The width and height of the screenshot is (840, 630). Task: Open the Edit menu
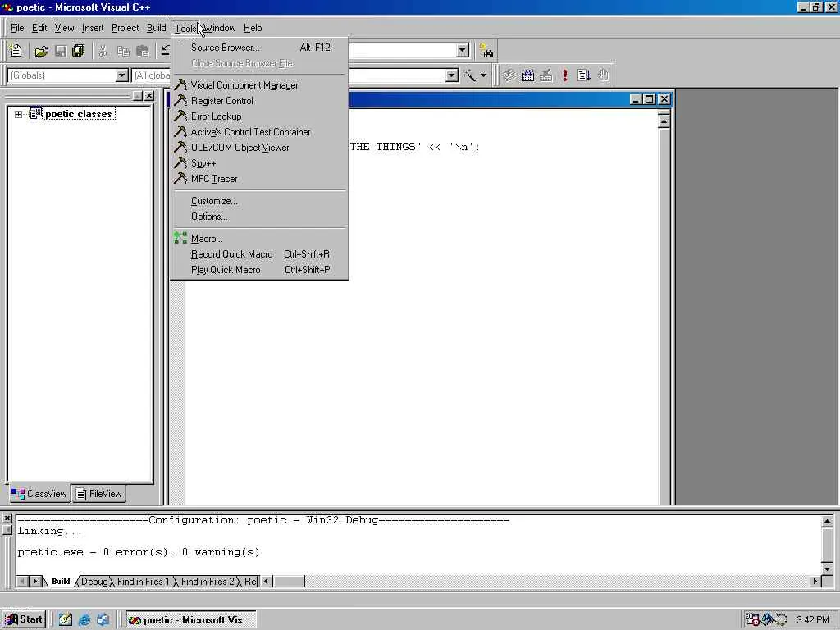(x=39, y=28)
